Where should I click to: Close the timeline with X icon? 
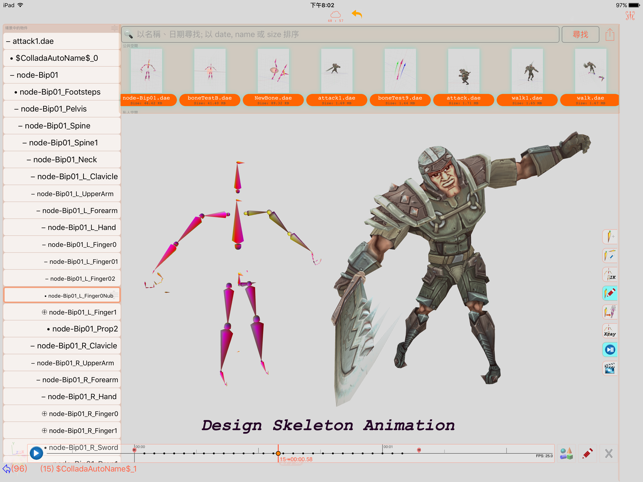[x=609, y=453]
